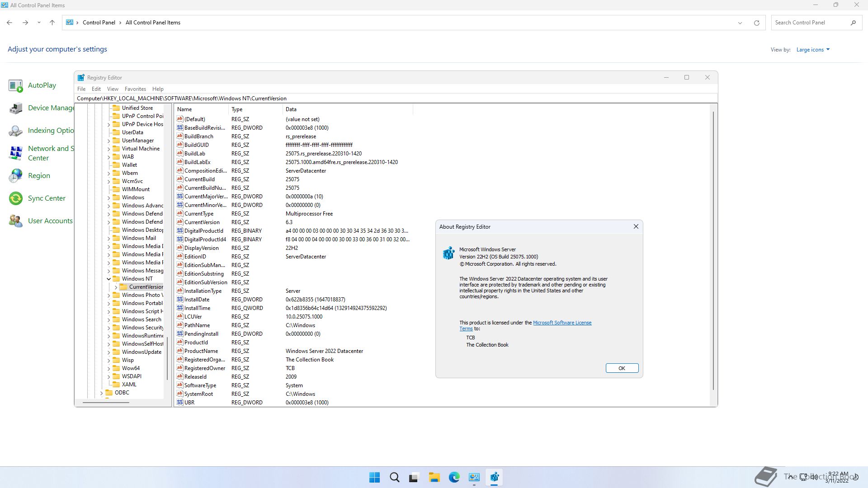This screenshot has width=868, height=488.
Task: Open the View menu in Registry Editor
Action: coord(113,89)
